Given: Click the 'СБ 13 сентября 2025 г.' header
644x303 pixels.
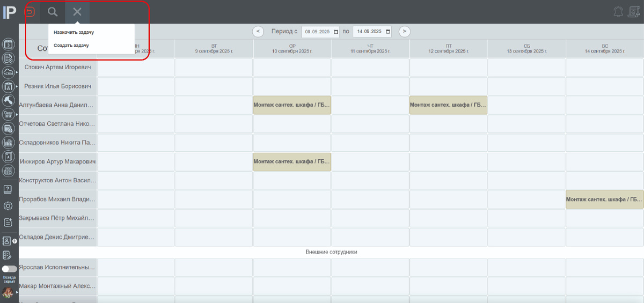Looking at the screenshot, I should click(x=526, y=48).
